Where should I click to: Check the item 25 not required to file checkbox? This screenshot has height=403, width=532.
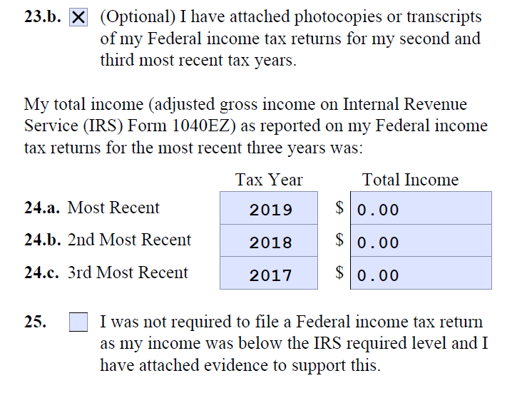[x=78, y=322]
